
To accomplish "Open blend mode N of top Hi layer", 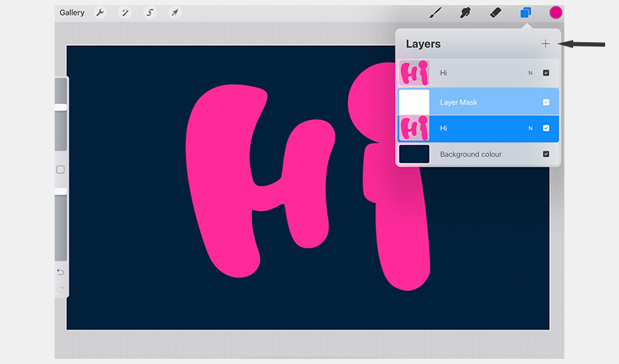I will tap(531, 73).
